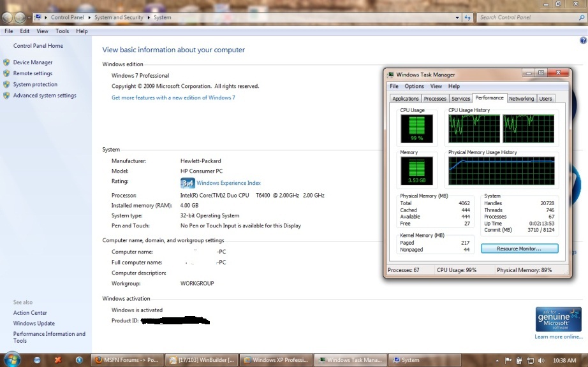Switch to the Applications tab
588x367 pixels.
pos(405,99)
